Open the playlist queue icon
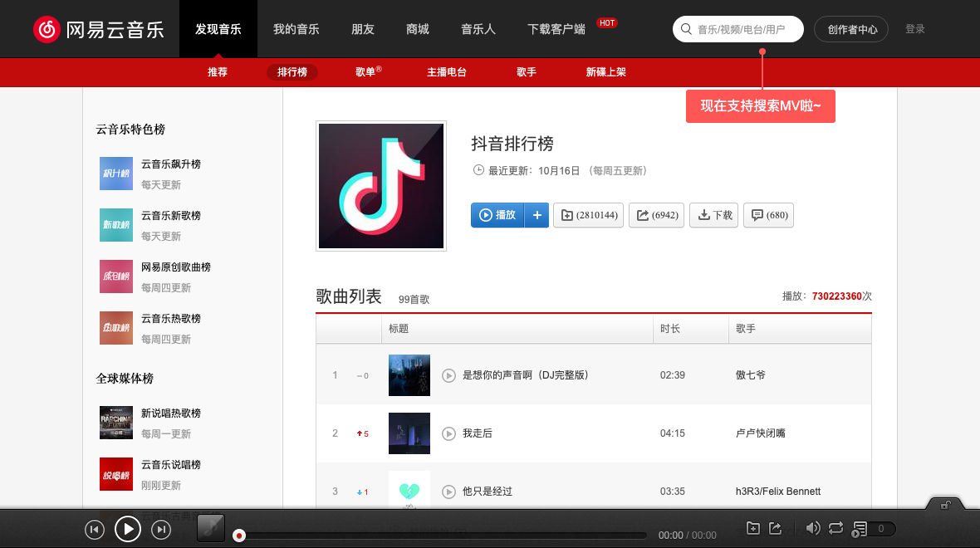This screenshot has height=548, width=980. [x=860, y=529]
